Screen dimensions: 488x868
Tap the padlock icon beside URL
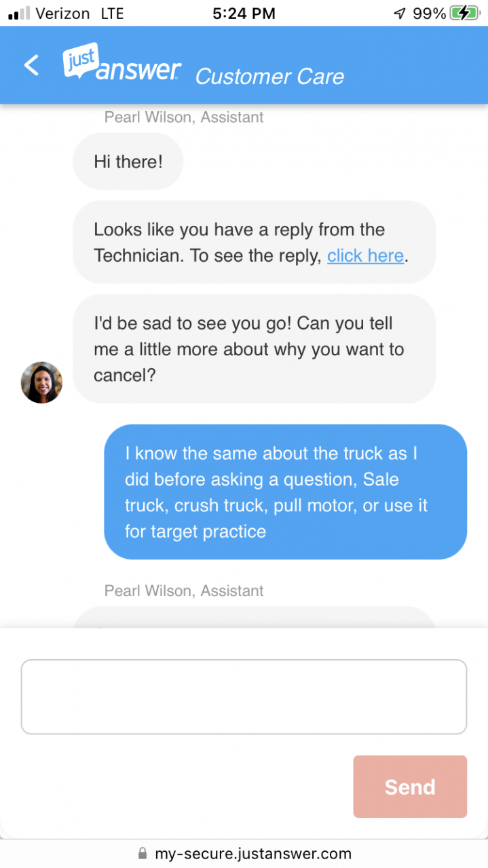click(x=143, y=853)
